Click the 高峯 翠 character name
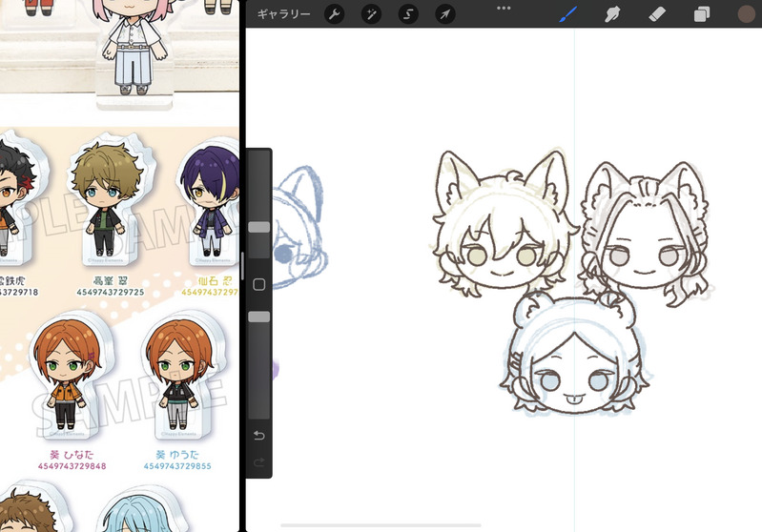 pos(111,281)
